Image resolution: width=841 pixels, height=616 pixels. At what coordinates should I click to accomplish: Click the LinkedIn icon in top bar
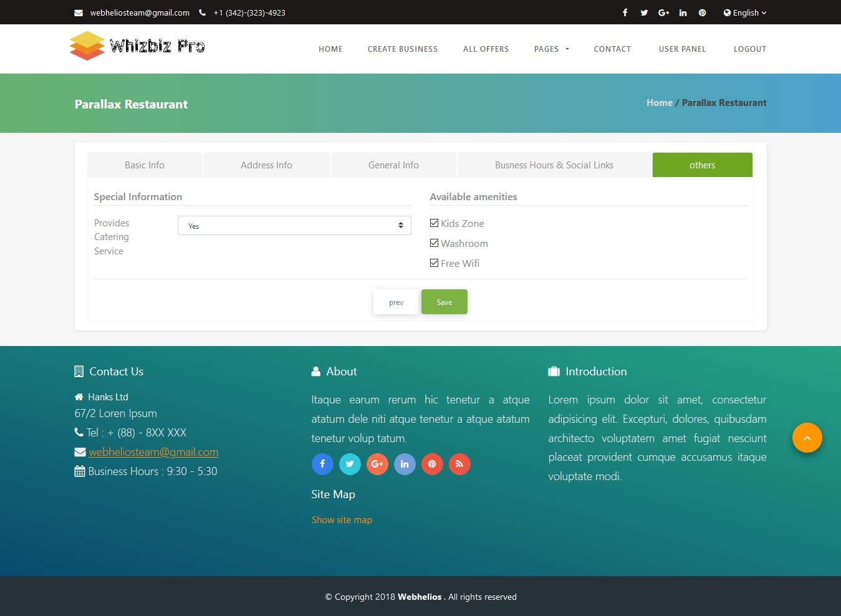(x=683, y=12)
